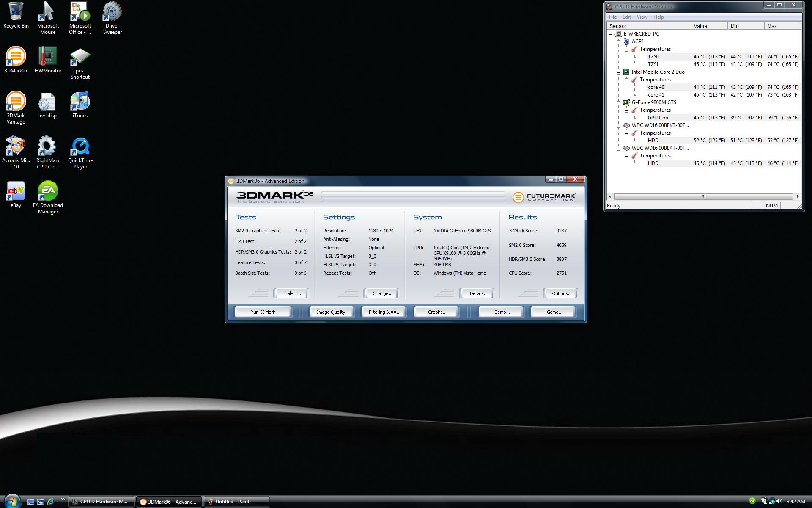Open Edit menu in Hardware Monitor
The width and height of the screenshot is (812, 508).
(x=626, y=17)
